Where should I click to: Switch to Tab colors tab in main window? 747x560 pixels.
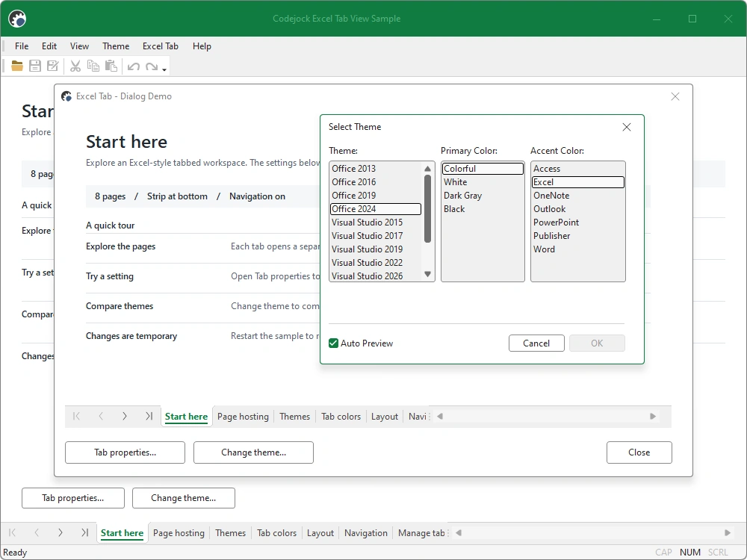point(277,533)
